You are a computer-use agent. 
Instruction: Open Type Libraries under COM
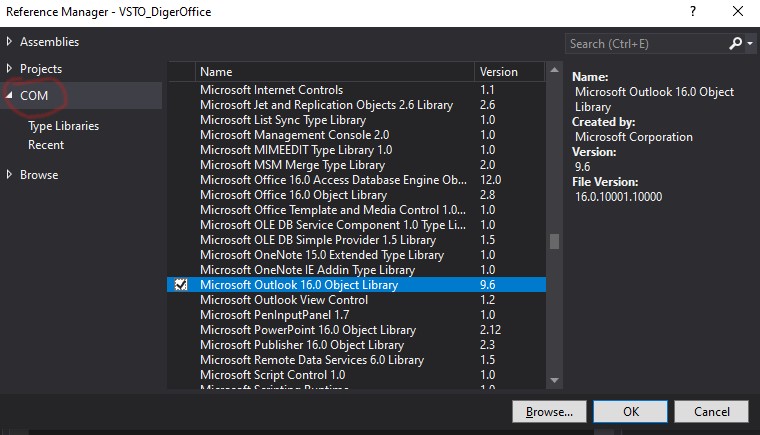tap(63, 126)
